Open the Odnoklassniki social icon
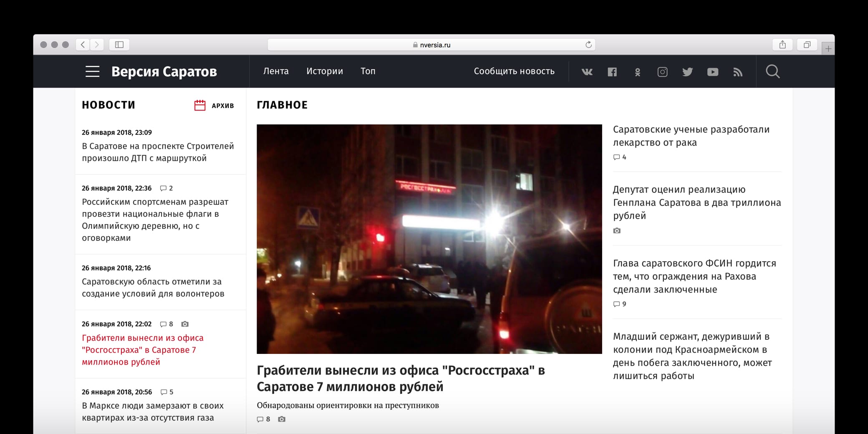 click(637, 72)
